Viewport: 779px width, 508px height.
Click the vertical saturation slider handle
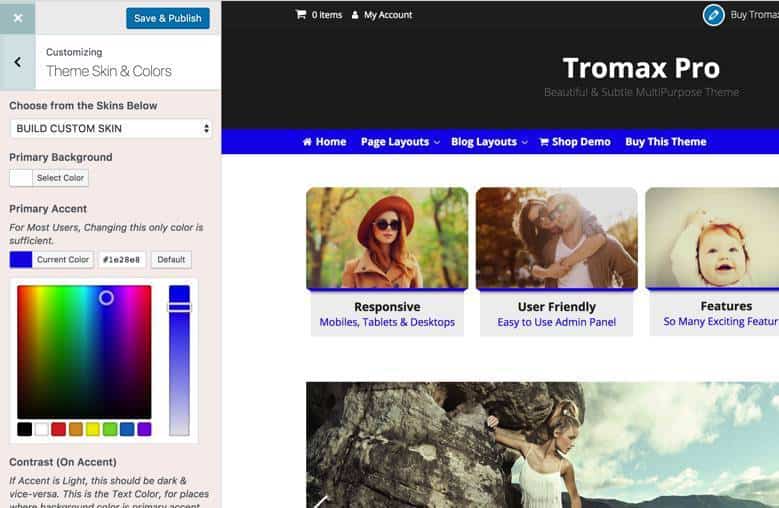[179, 307]
